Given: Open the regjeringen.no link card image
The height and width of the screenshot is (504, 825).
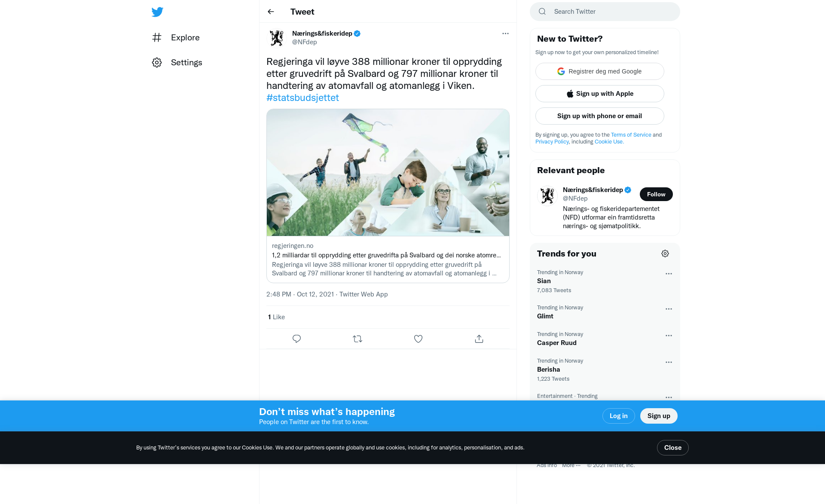Looking at the screenshot, I should pyautogui.click(x=388, y=172).
